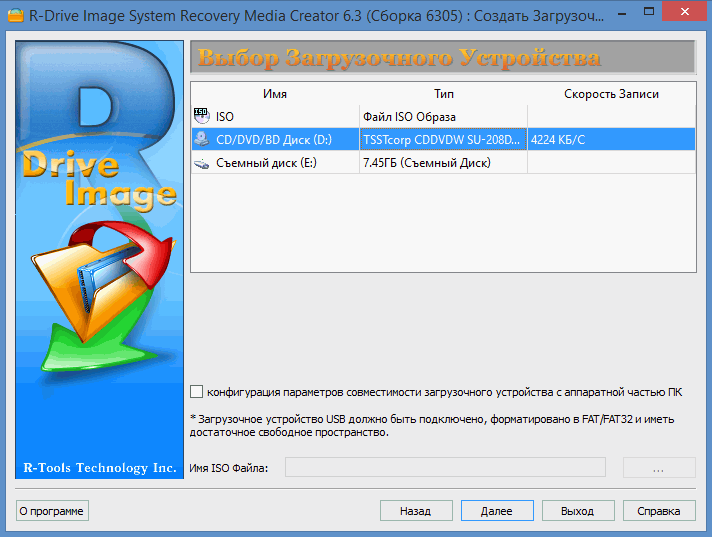Click the R-Drive Image title bar app icon
Screen dimensions: 712x537
point(15,15)
